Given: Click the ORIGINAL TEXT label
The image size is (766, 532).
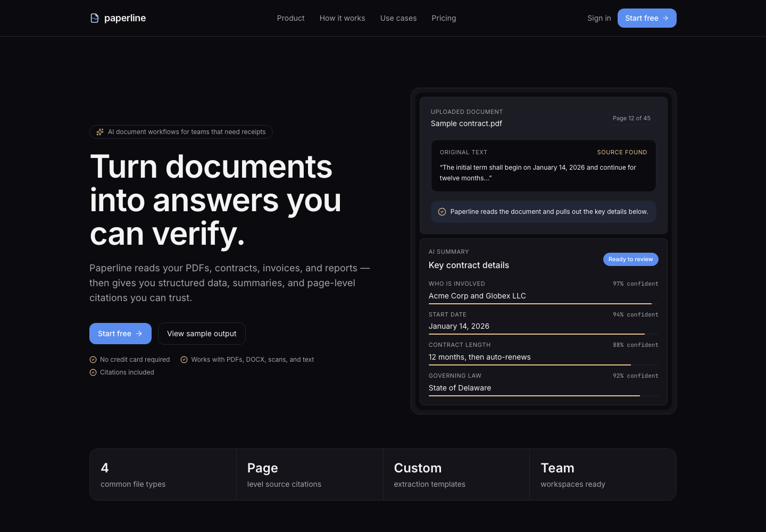Looking at the screenshot, I should coord(463,152).
